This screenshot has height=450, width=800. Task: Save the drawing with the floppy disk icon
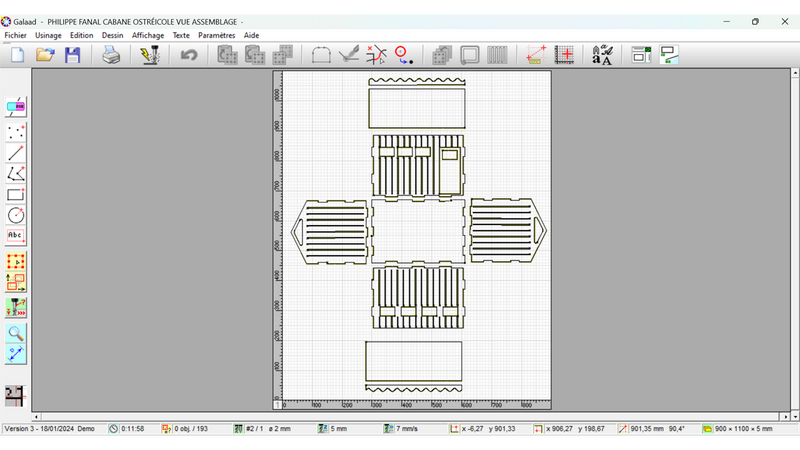73,56
